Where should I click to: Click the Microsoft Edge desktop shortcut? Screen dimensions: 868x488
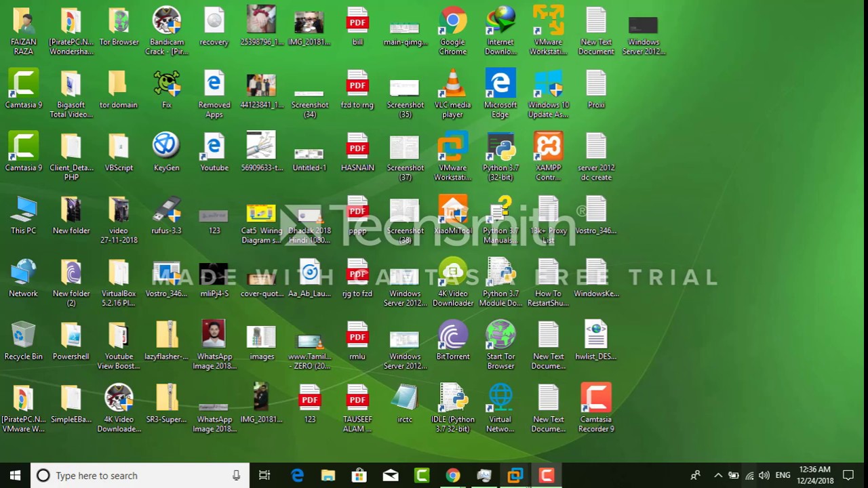click(500, 94)
